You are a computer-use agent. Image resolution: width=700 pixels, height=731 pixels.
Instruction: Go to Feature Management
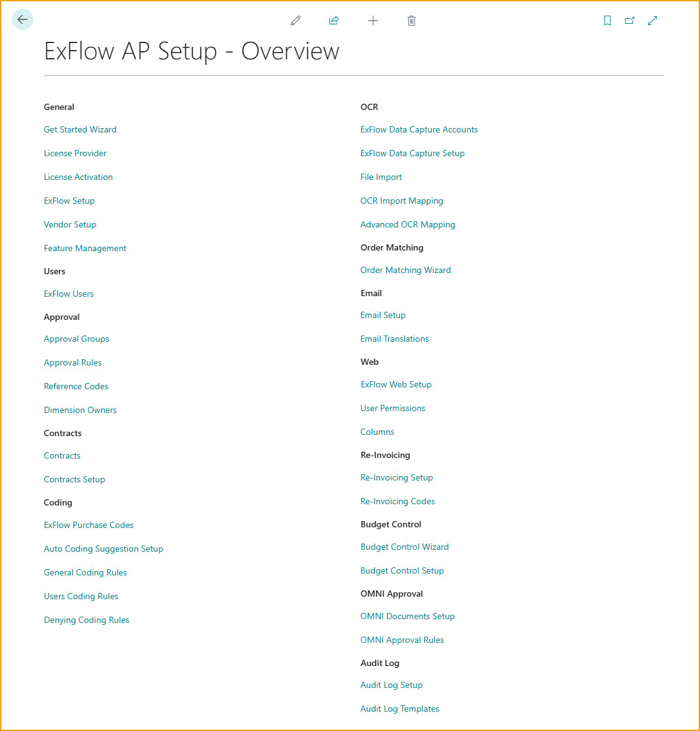pos(85,249)
